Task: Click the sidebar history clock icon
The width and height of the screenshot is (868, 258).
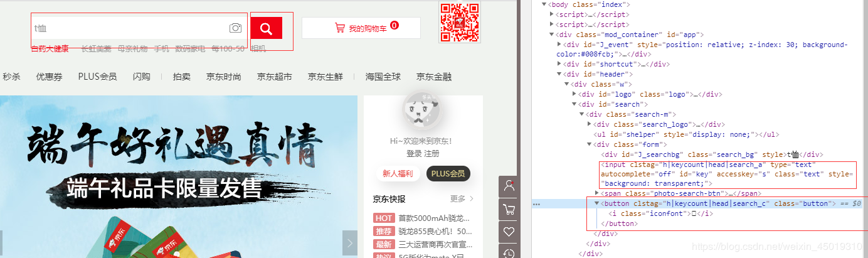Action: 509,252
